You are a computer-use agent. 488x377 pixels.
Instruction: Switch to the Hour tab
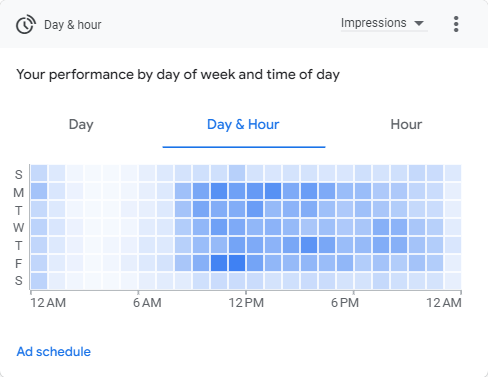[x=406, y=124]
